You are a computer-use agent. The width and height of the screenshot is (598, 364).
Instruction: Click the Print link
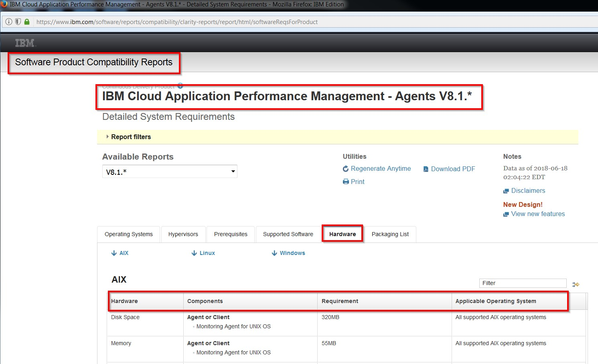point(357,182)
